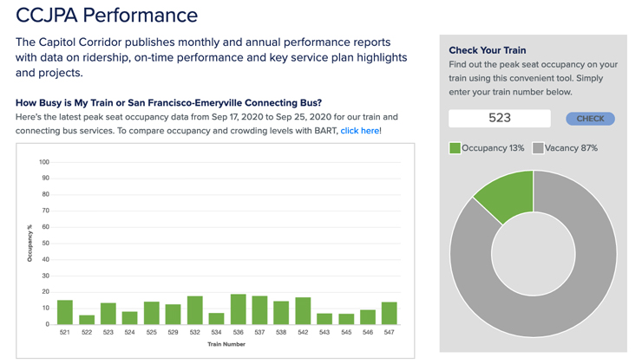Click the '50' y-axis label
The height and width of the screenshot is (364, 642).
45,243
